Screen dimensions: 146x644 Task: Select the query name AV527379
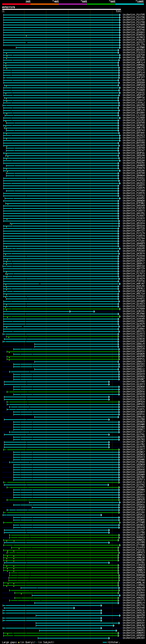tap(8, 7)
